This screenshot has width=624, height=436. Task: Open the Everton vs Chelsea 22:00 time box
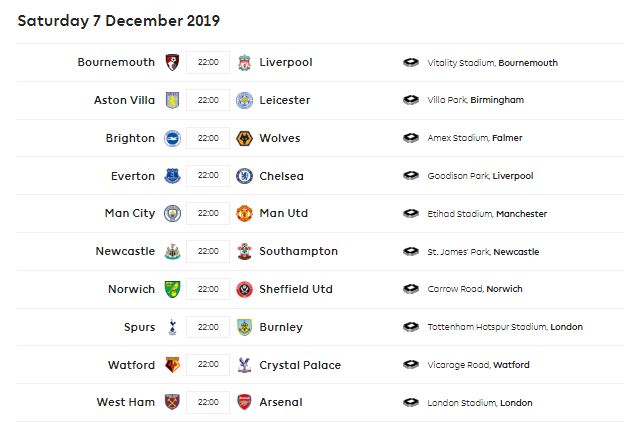click(208, 176)
